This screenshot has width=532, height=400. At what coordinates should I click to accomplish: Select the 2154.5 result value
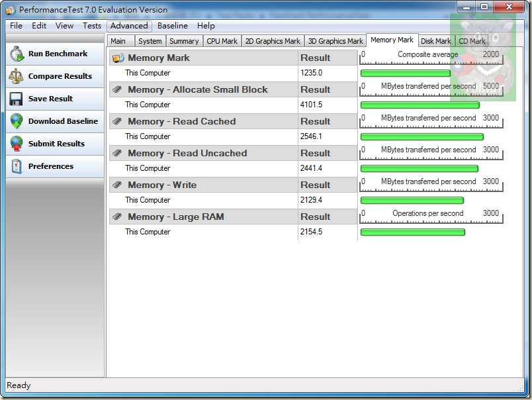pyautogui.click(x=311, y=232)
